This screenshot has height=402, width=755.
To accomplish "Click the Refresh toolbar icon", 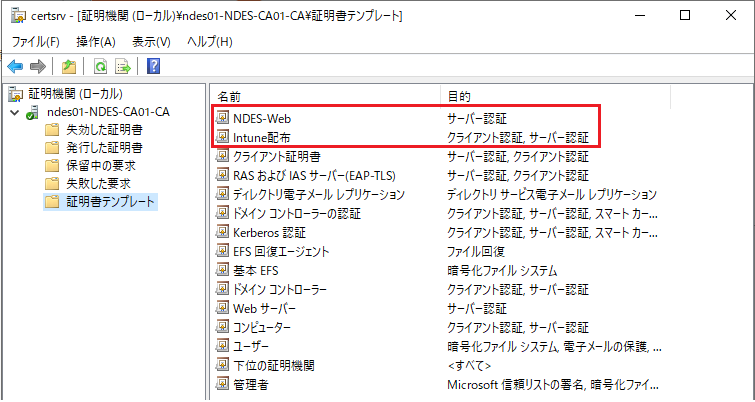I will coord(100,66).
